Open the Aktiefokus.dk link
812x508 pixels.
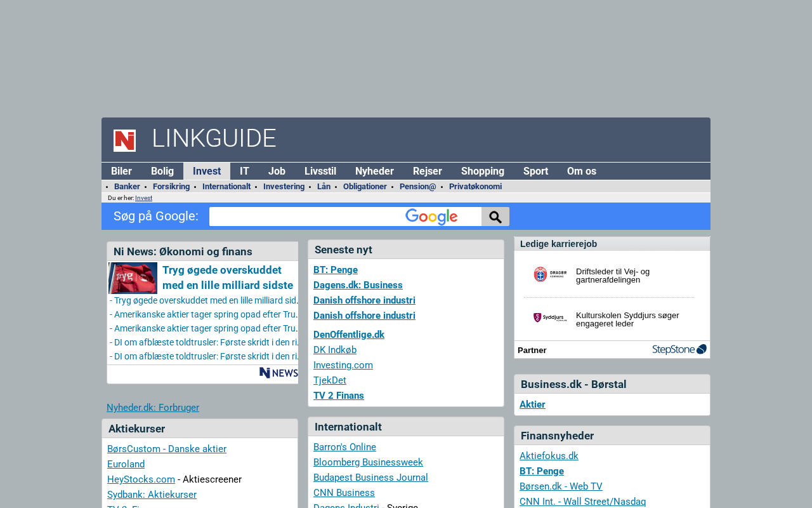(549, 456)
